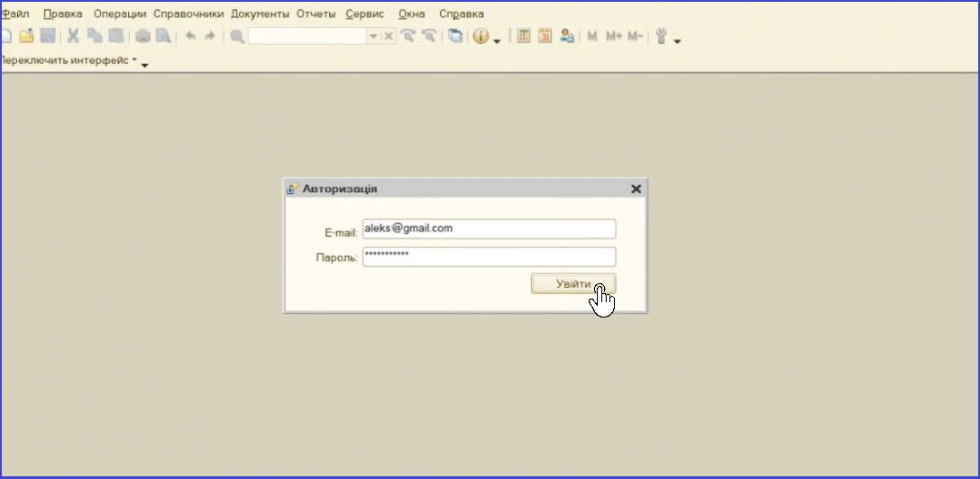The width and height of the screenshot is (980, 479).
Task: Open the Отчеты menu
Action: tap(316, 14)
